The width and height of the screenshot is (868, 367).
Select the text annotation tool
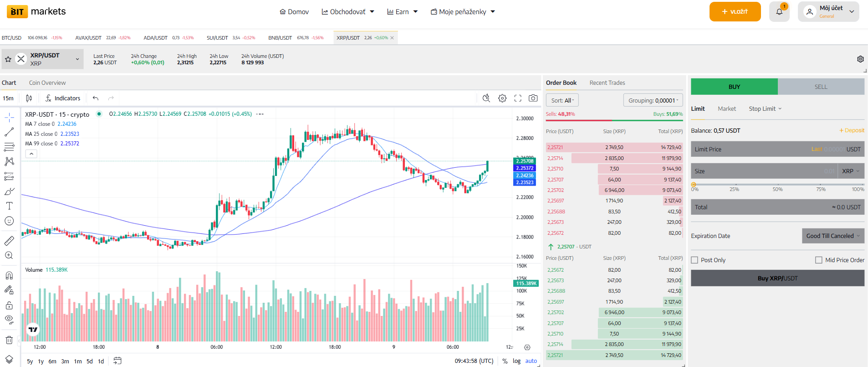tap(9, 206)
